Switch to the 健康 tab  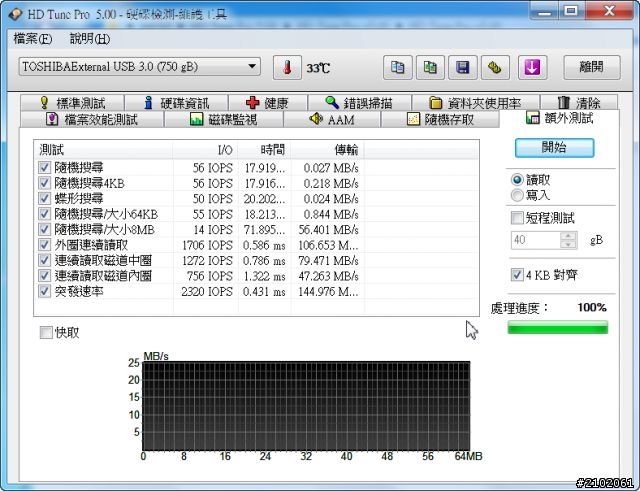(268, 103)
